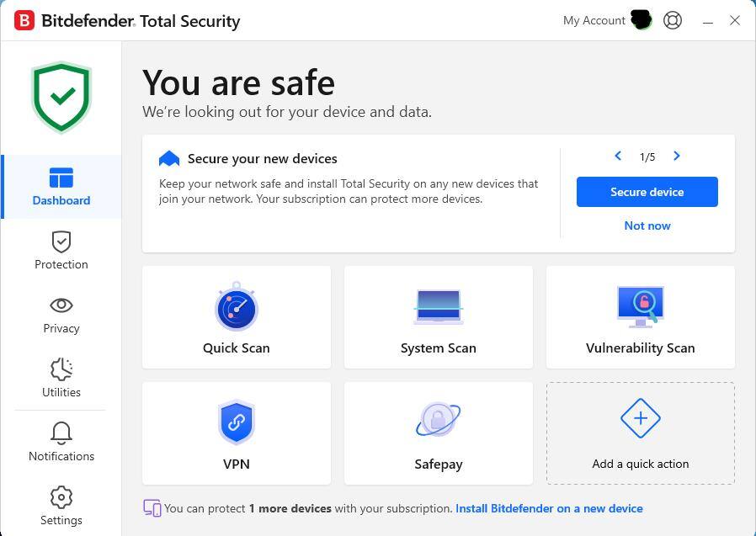Open My Account menu
Viewport: 756px width, 536px height.
point(594,20)
